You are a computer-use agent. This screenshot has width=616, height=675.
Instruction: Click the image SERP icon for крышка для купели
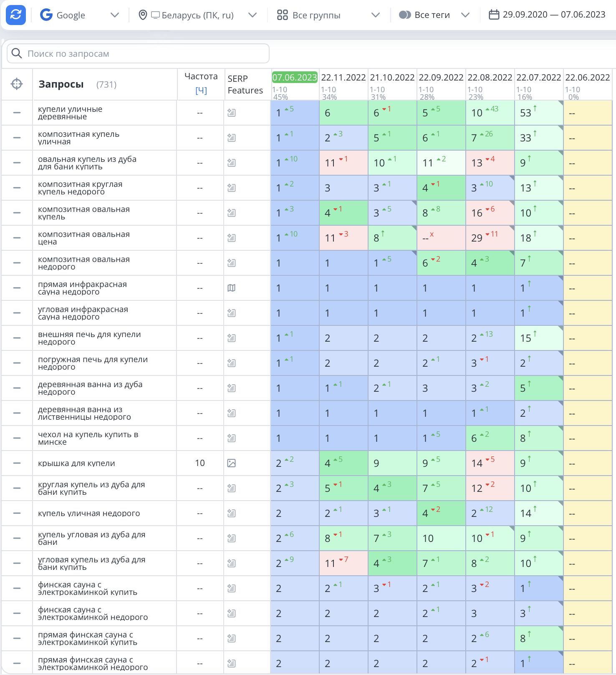232,463
